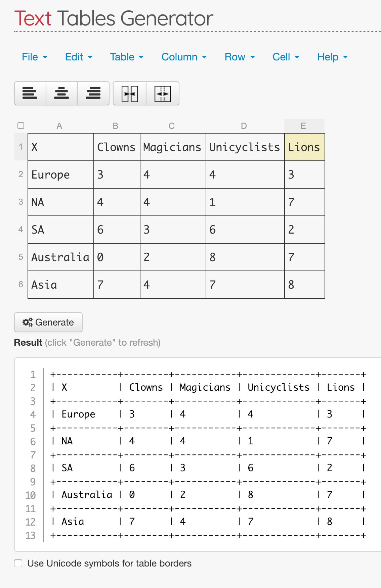The height and width of the screenshot is (588, 381).
Task: Toggle the select-all checkbox above row headers
Action: pyautogui.click(x=21, y=126)
